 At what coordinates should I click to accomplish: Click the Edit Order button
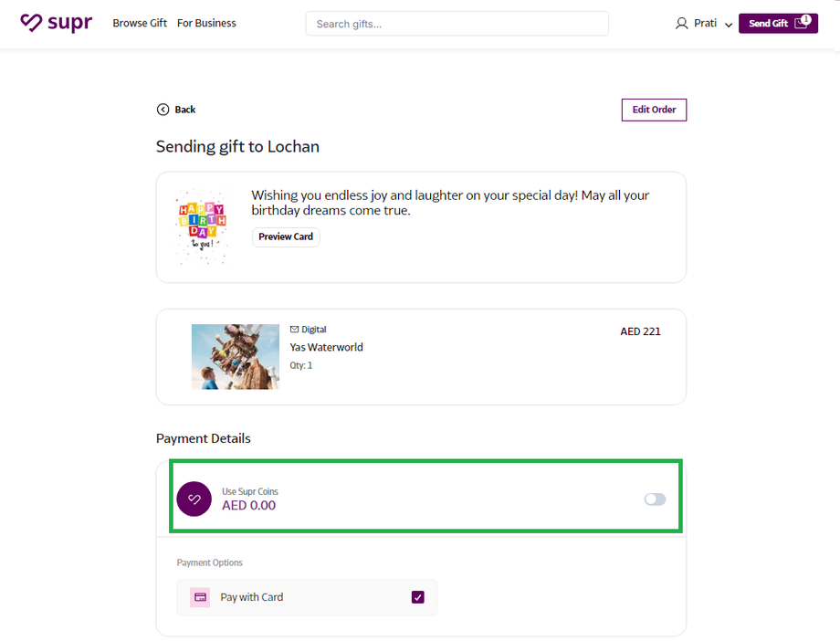tap(654, 110)
